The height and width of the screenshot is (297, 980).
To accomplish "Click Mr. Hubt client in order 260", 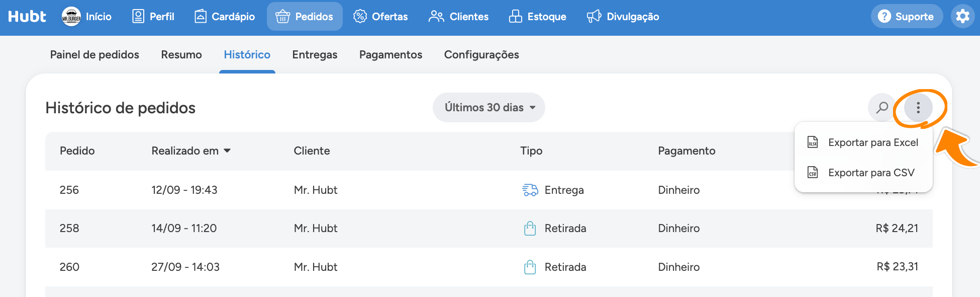I will coord(316,267).
